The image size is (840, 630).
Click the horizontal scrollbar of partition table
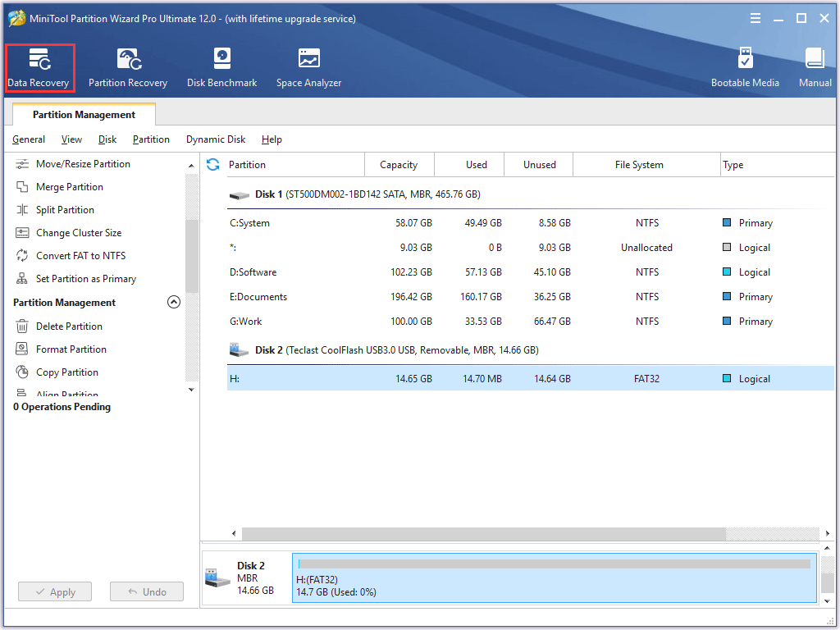pos(484,533)
